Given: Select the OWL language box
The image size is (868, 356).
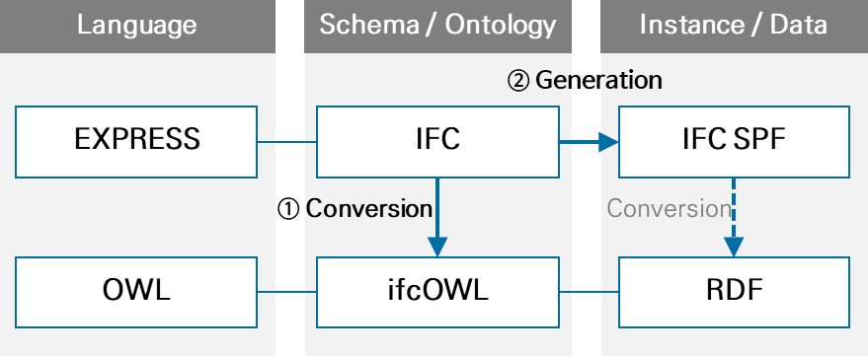Looking at the screenshot, I should click(136, 292).
